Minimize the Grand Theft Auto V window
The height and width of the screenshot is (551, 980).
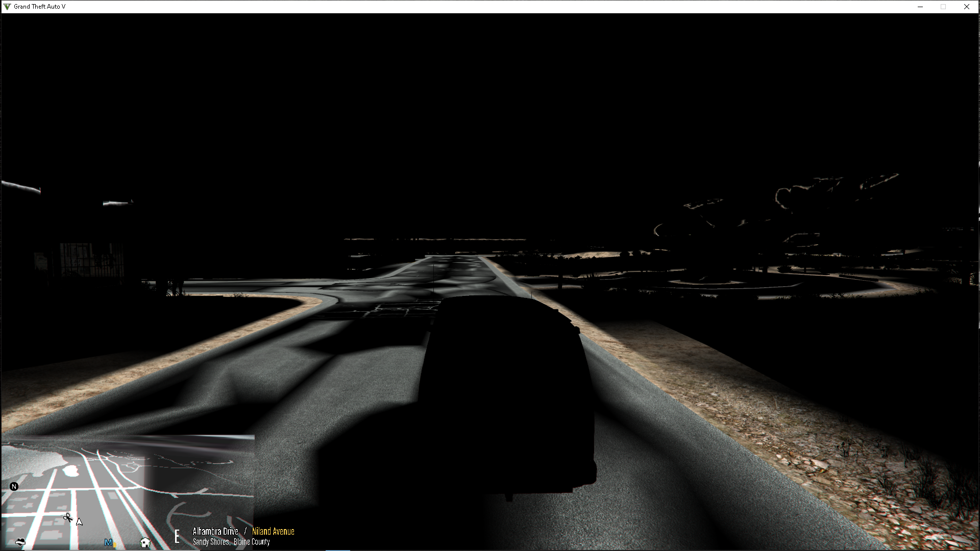[920, 7]
